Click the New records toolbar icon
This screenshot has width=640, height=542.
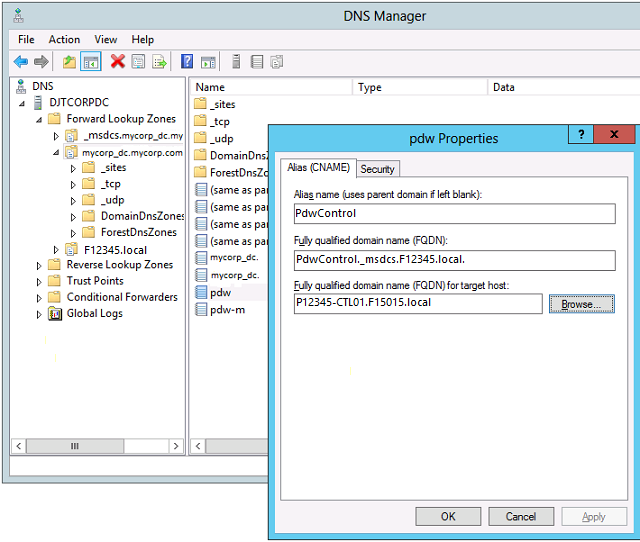(277, 62)
